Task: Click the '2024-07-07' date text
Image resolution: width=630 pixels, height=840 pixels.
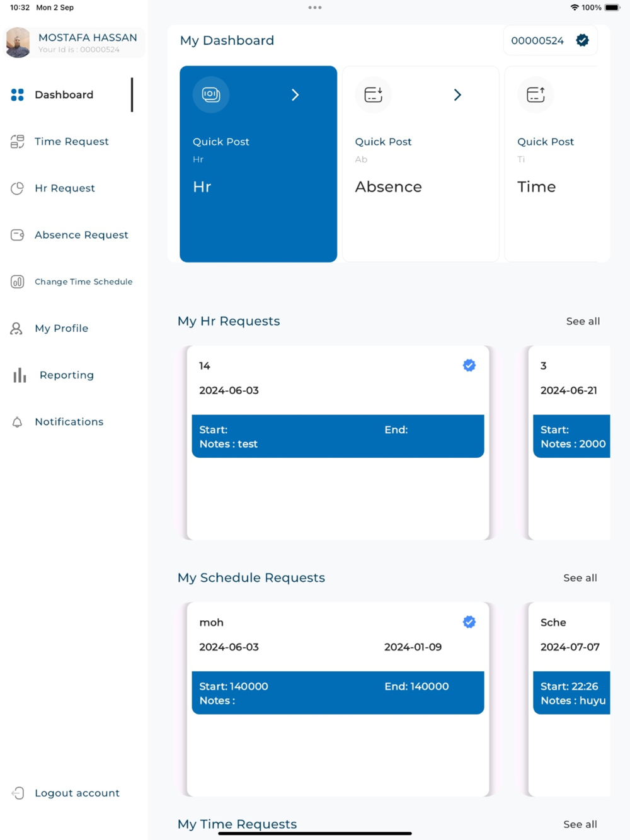Action: pos(570,647)
